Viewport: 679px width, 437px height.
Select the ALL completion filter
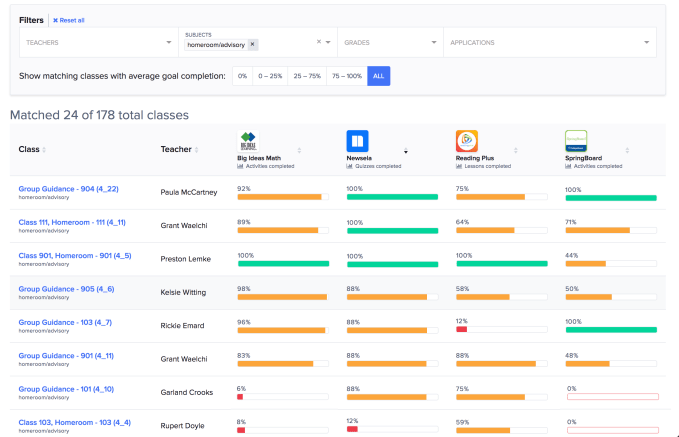378,76
